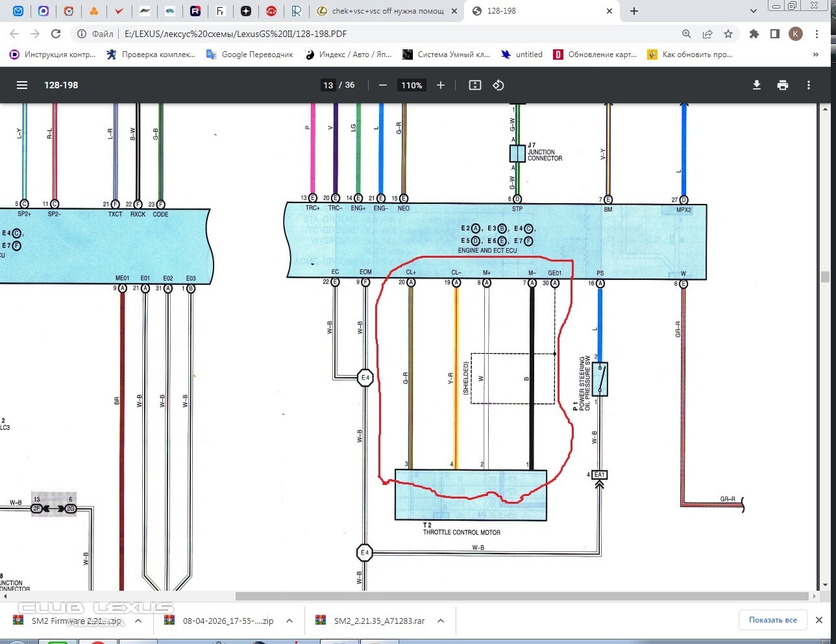Screen dimensions: 836x644
Task: Open options for SM2_2.21.35_A71283.rar download
Action: tap(441, 621)
